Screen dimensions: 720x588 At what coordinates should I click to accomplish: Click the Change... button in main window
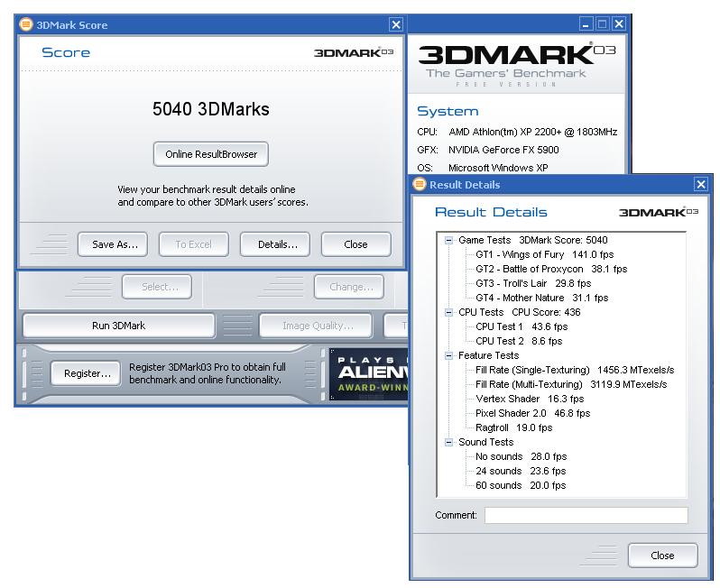[349, 287]
